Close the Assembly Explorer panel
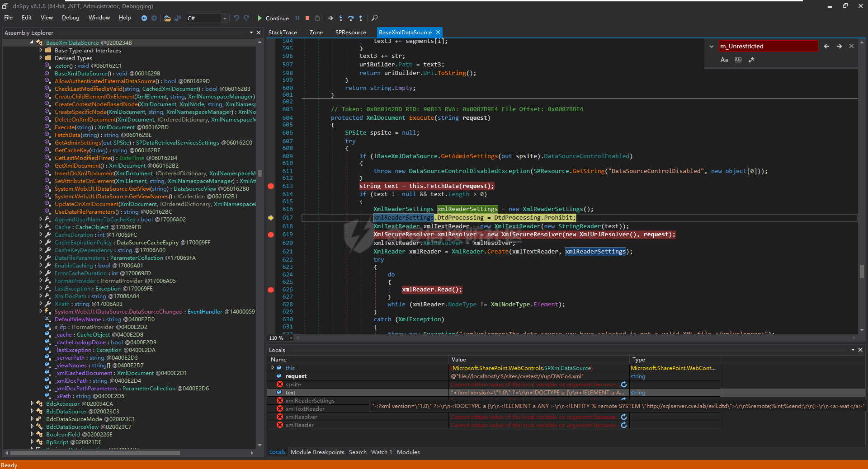 click(x=259, y=33)
